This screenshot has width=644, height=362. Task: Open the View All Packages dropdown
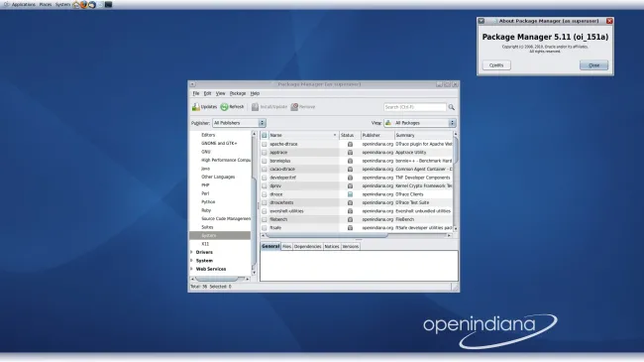[420, 123]
